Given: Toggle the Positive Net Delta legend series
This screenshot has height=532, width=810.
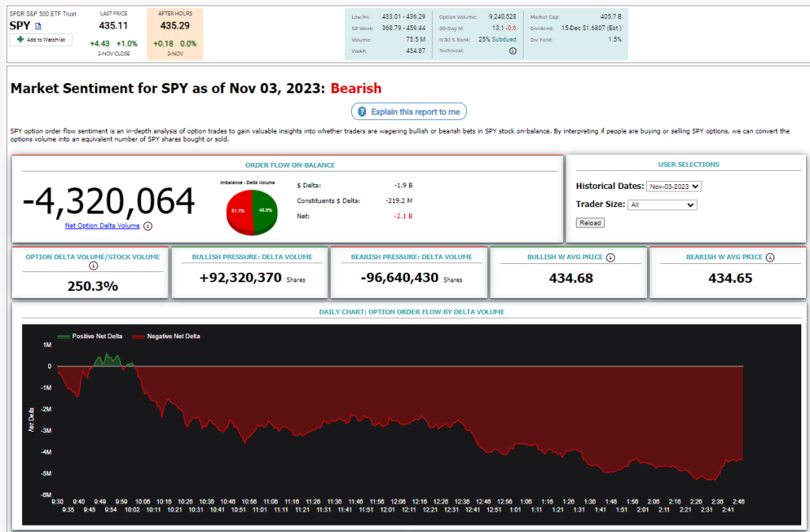Looking at the screenshot, I should tap(90, 337).
